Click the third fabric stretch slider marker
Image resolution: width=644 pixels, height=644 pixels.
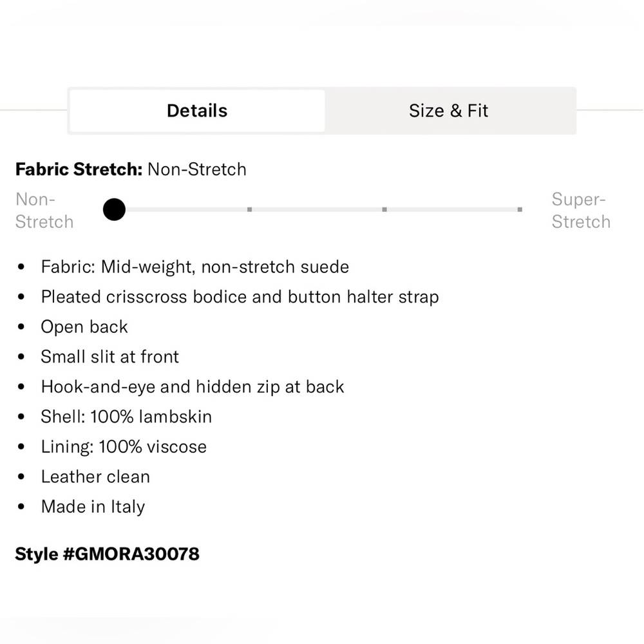384,209
